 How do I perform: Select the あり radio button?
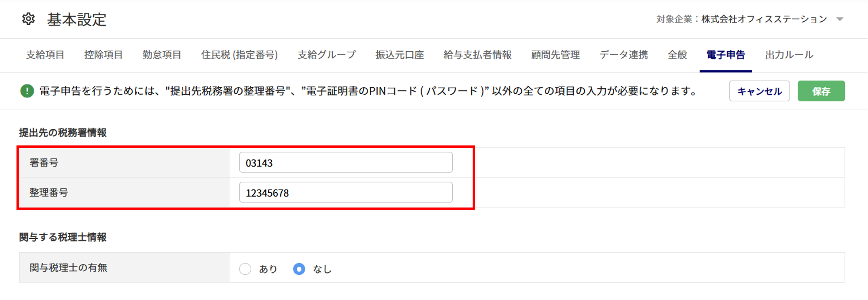point(245,269)
